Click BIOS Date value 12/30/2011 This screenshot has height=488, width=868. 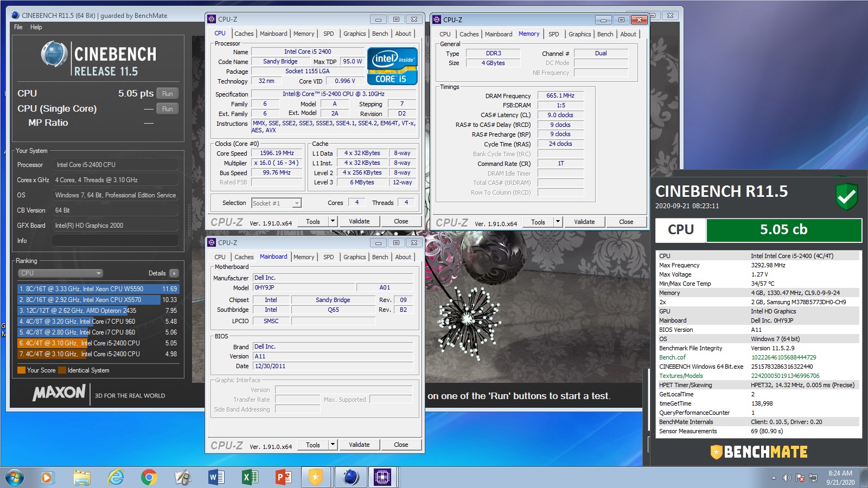point(333,366)
